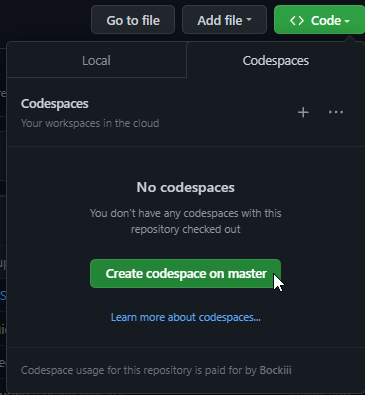
Task: Click the Your workspaces in the cloud text
Action: coord(90,123)
